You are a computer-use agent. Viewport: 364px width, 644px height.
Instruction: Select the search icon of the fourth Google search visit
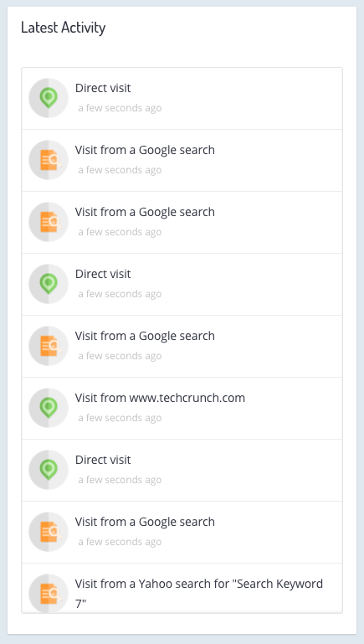[49, 533]
